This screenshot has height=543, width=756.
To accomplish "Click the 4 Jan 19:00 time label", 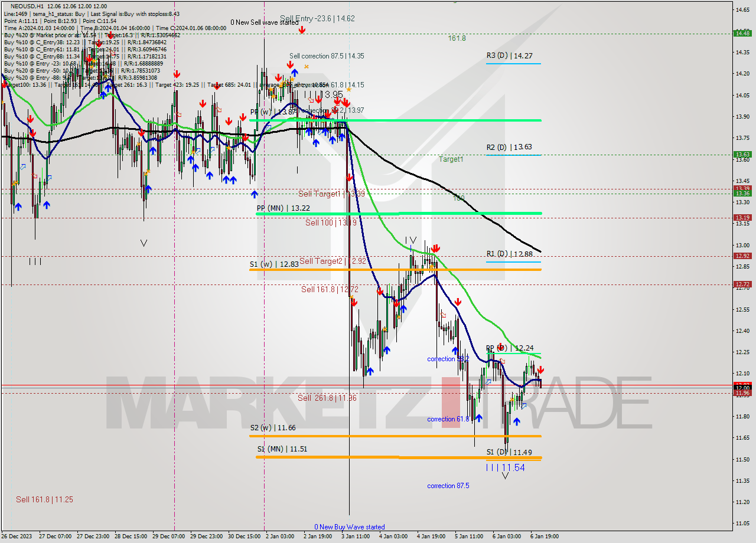I will pos(431,537).
